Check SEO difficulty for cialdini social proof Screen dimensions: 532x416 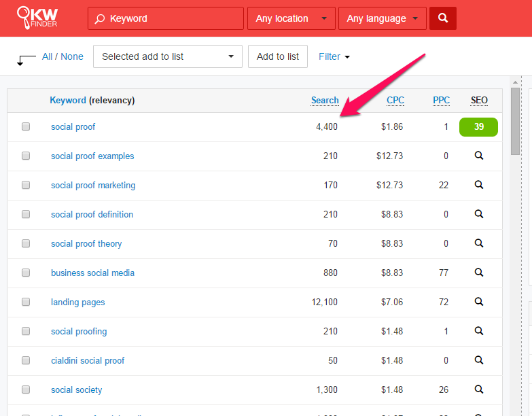[x=479, y=360]
